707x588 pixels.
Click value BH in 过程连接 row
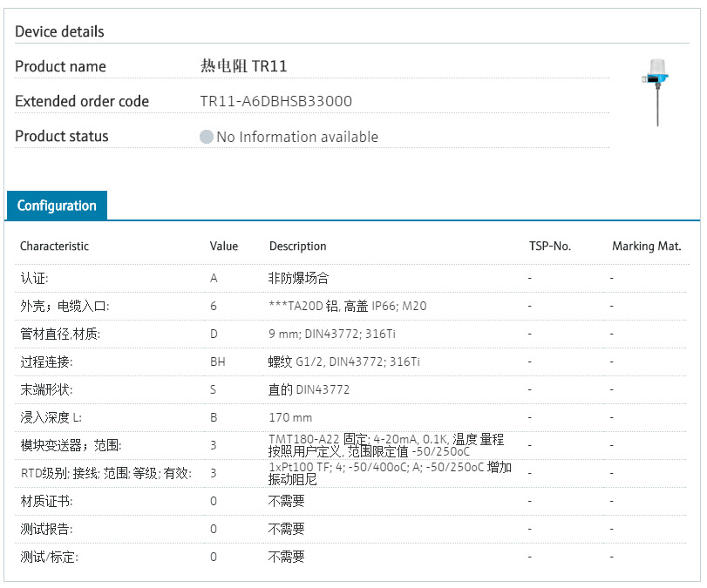[217, 362]
